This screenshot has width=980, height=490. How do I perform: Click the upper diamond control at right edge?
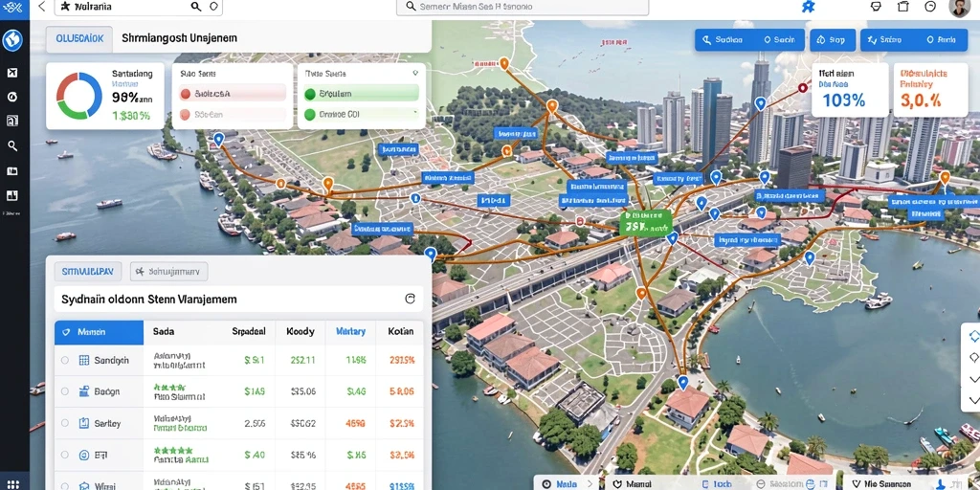pos(973,336)
